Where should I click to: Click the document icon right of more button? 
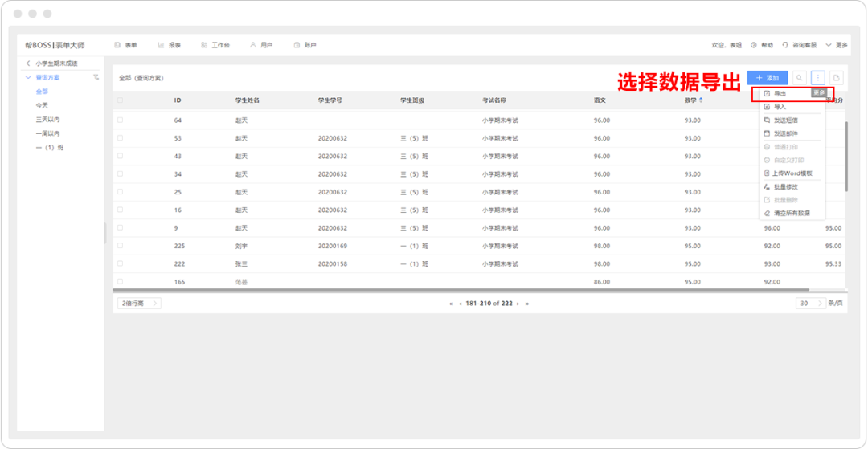tap(837, 78)
